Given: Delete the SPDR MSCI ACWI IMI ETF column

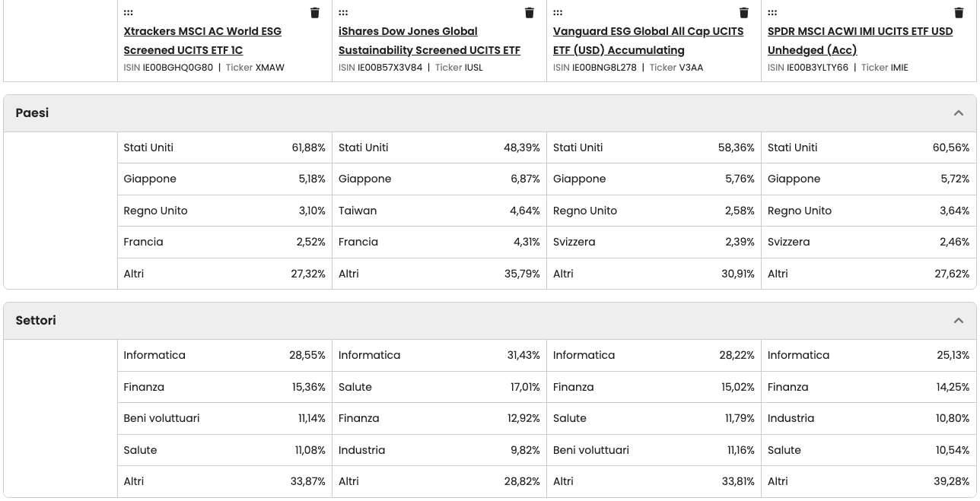Looking at the screenshot, I should click(959, 13).
